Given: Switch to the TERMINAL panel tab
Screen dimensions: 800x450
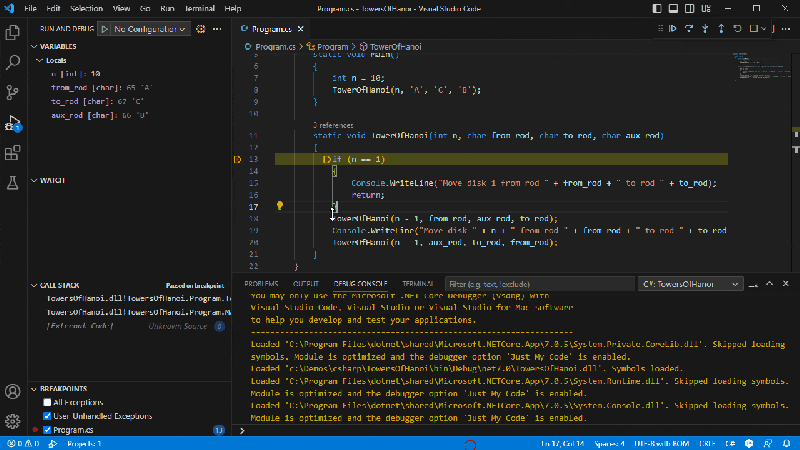Looking at the screenshot, I should pos(417,284).
